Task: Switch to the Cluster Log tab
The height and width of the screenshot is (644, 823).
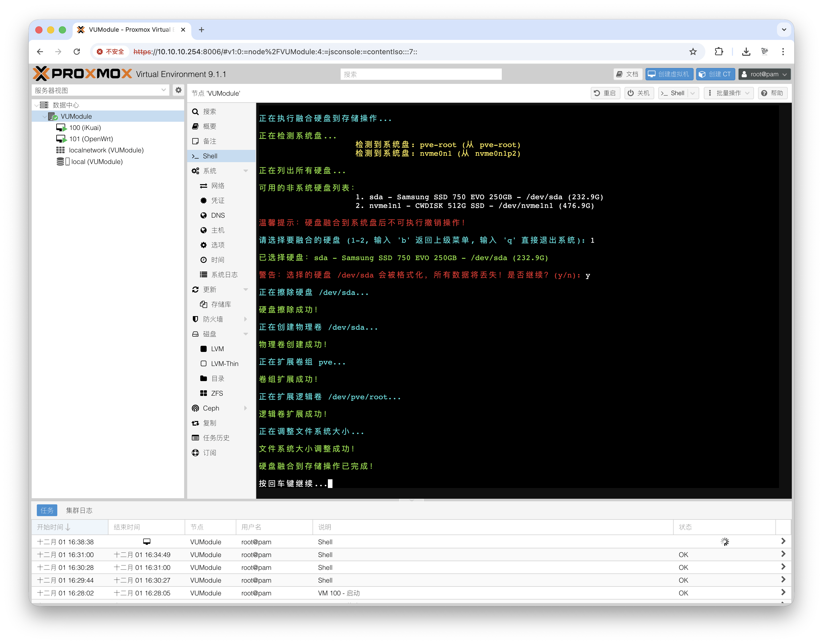Action: 79,510
